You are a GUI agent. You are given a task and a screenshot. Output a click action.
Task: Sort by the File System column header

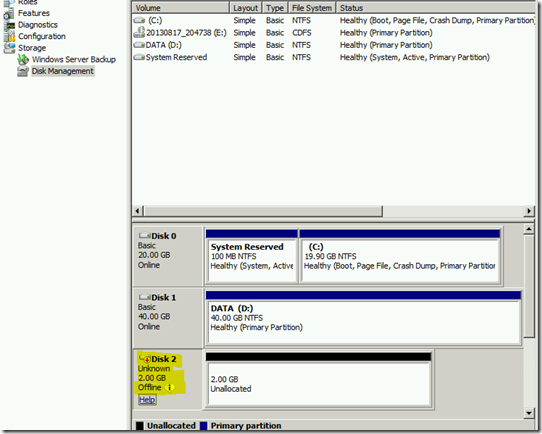[312, 8]
